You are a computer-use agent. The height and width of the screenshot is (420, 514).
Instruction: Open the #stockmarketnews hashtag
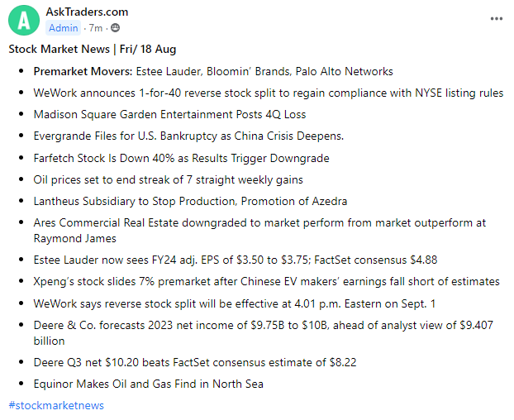[x=56, y=405]
